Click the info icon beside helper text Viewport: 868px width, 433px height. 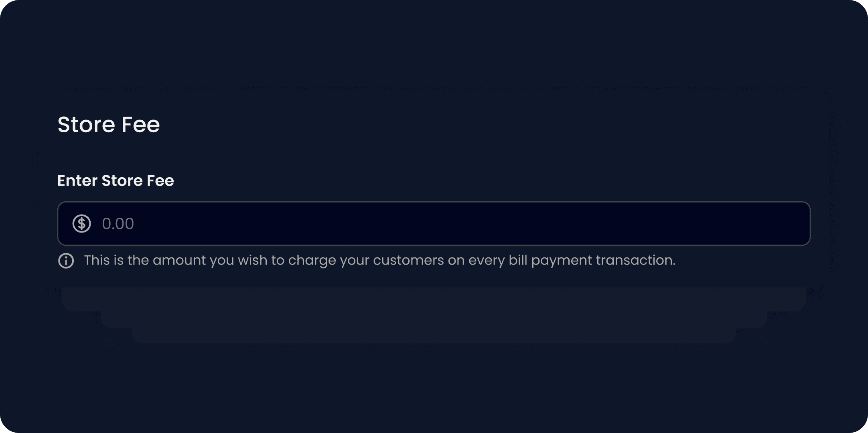[x=66, y=261]
